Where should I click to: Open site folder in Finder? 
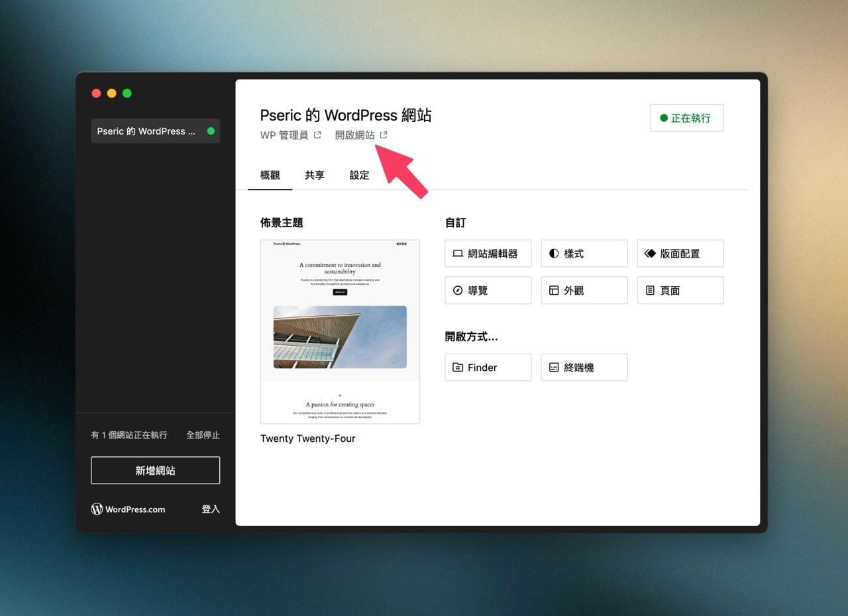pos(488,368)
